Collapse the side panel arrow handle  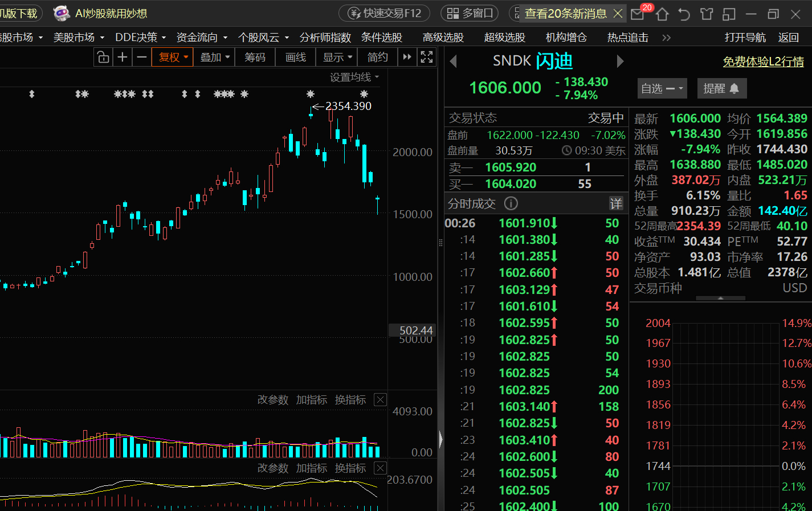point(441,439)
